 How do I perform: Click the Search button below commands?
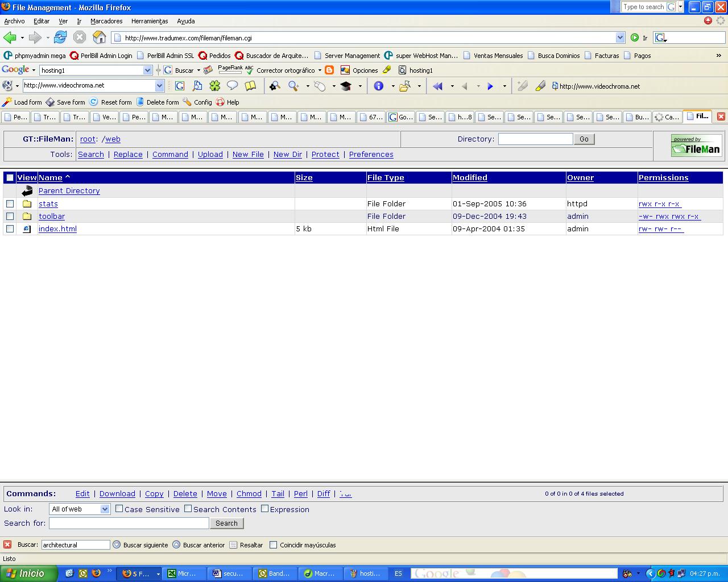227,523
